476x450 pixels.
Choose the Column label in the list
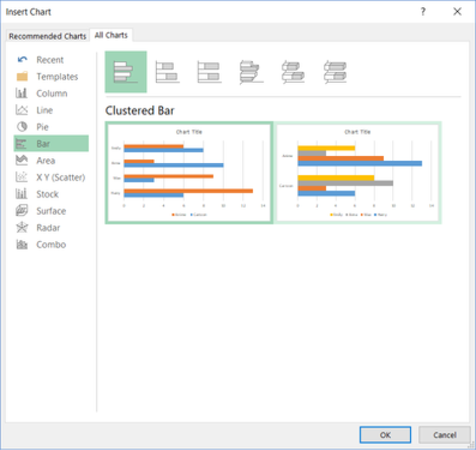(52, 93)
